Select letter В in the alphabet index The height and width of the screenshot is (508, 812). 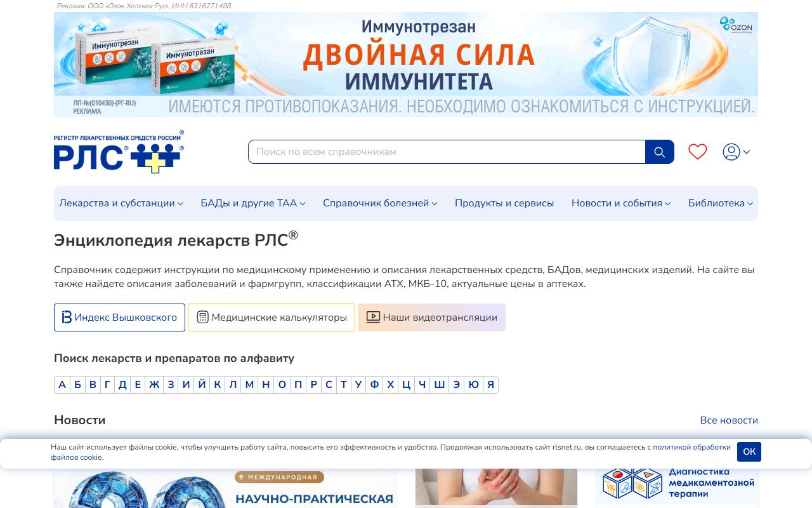93,385
